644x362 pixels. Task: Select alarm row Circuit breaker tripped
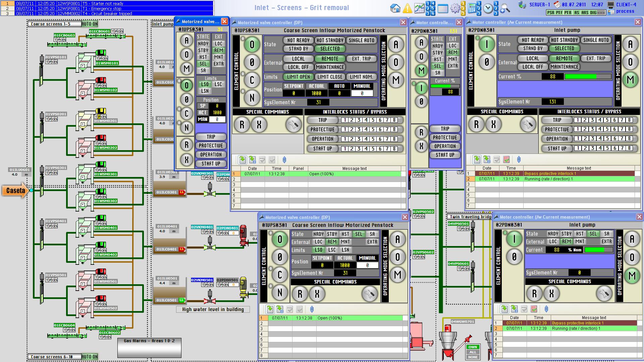pos(107,13)
